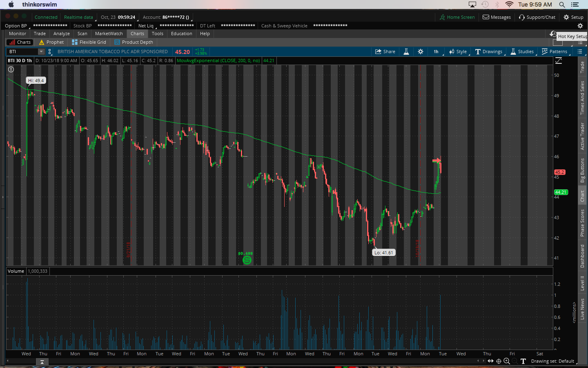The height and width of the screenshot is (368, 588).
Task: Open Support/Chat
Action: (537, 17)
